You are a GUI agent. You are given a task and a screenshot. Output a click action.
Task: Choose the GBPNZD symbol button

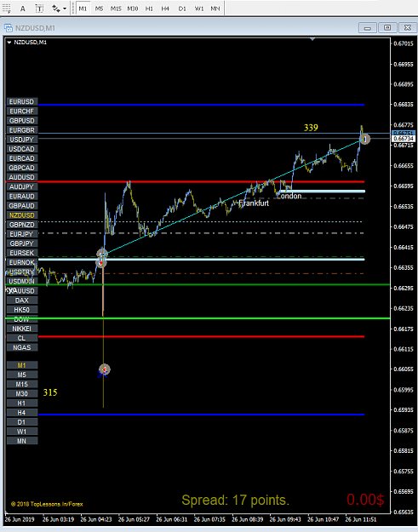coord(22,225)
